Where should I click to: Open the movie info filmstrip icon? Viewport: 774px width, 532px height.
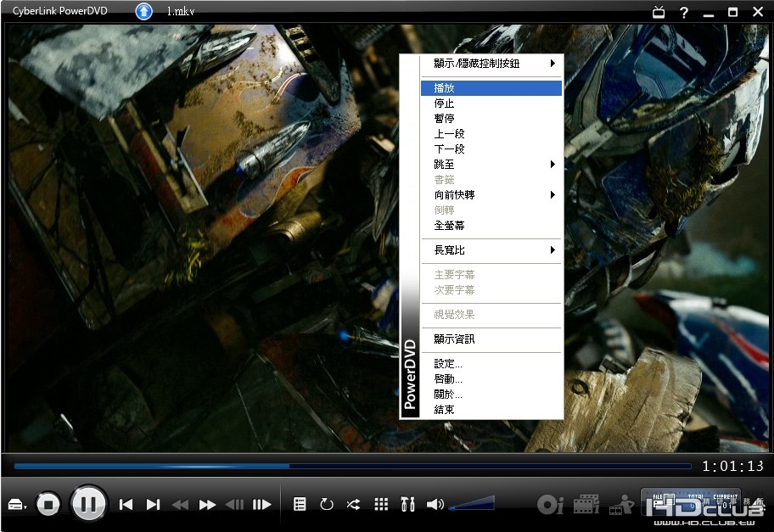586,504
